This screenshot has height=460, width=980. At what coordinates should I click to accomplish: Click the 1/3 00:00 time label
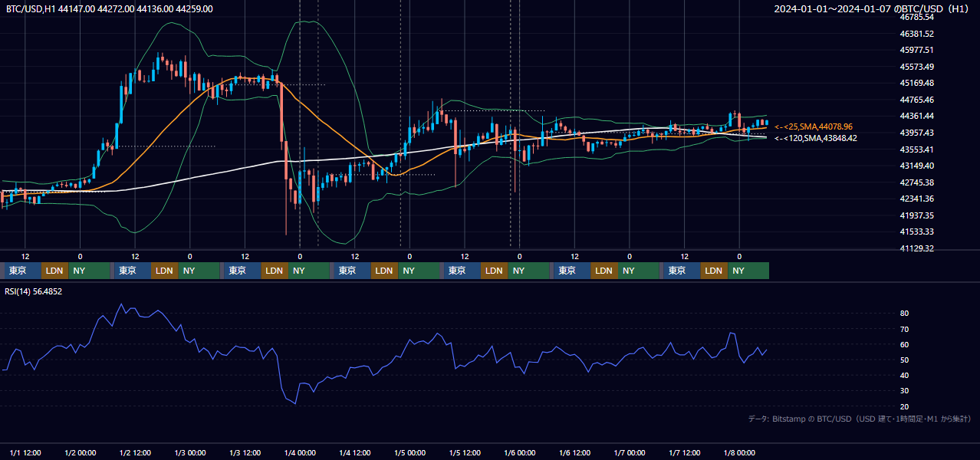[x=190, y=452]
